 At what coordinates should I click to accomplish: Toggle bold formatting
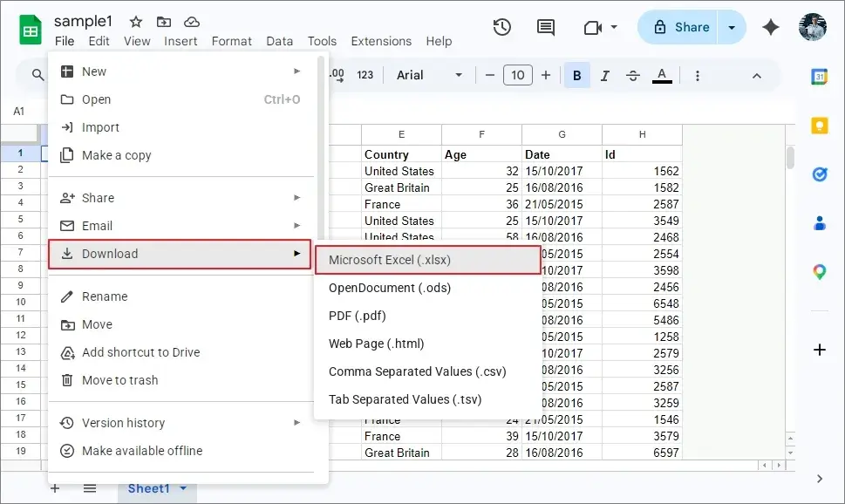[x=576, y=76]
